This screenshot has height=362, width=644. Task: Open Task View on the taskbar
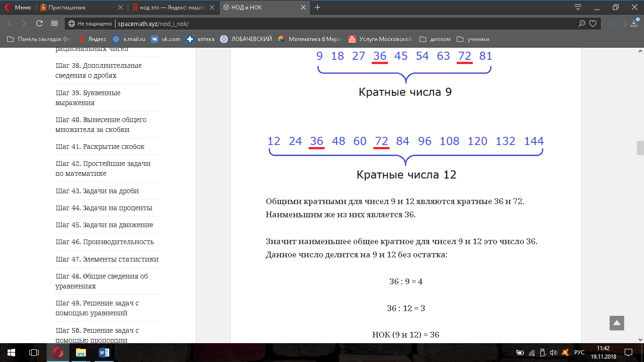[34, 352]
